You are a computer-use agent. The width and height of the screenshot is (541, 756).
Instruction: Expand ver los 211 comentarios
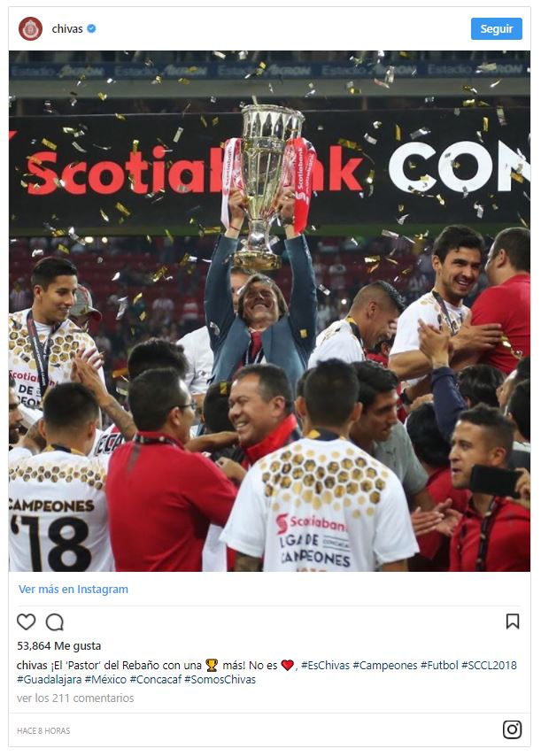pos(75,698)
